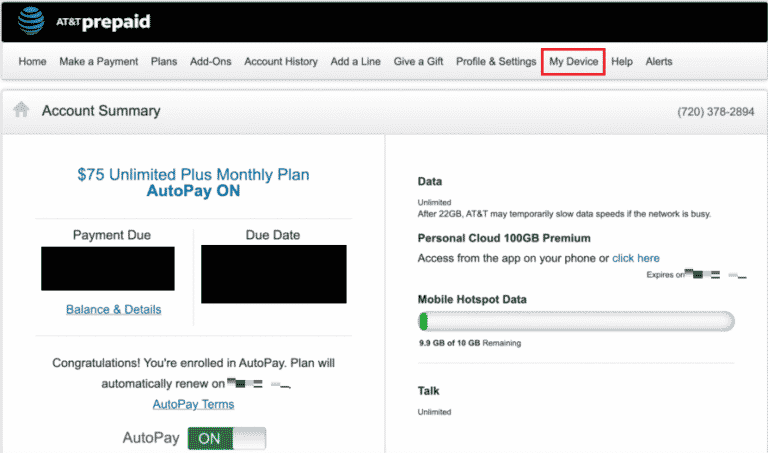The width and height of the screenshot is (768, 453).
Task: Open Profile & Settings
Action: [x=496, y=61]
